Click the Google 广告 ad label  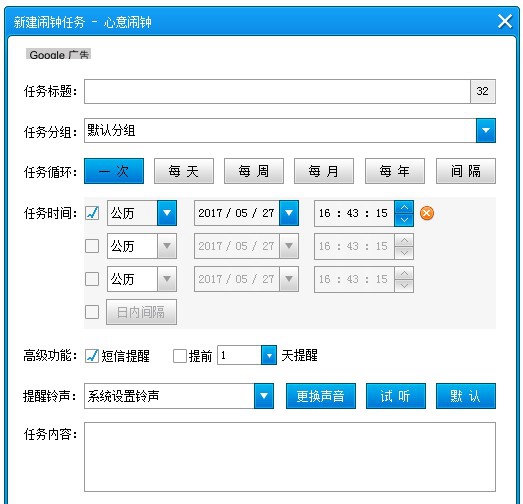(58, 54)
